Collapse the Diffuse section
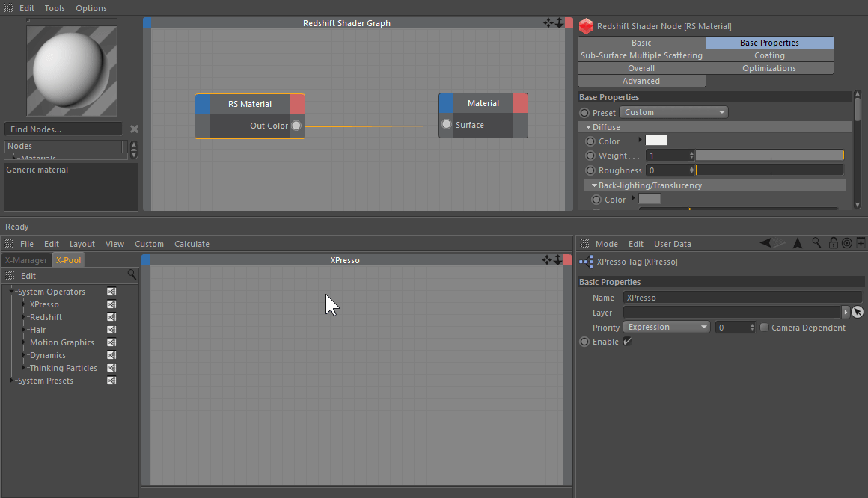The image size is (868, 498). click(x=588, y=126)
